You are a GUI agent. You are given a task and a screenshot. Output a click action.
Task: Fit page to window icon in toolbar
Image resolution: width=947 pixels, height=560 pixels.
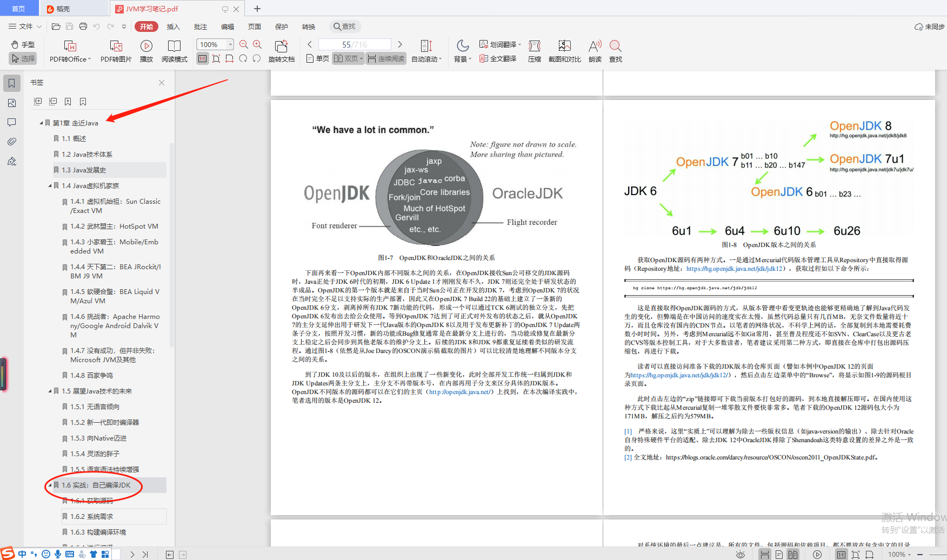[x=216, y=58]
